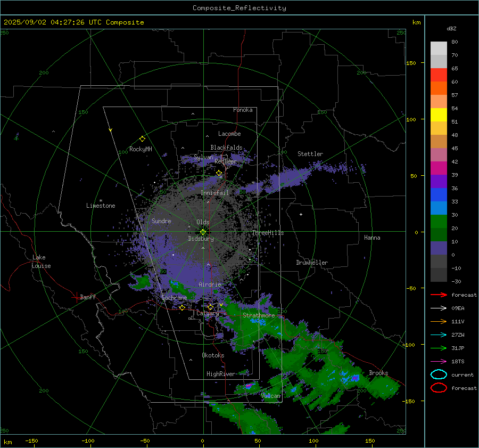Click the red 'forecast' ellipse in the legend
The width and height of the screenshot is (479, 448).
(x=439, y=388)
